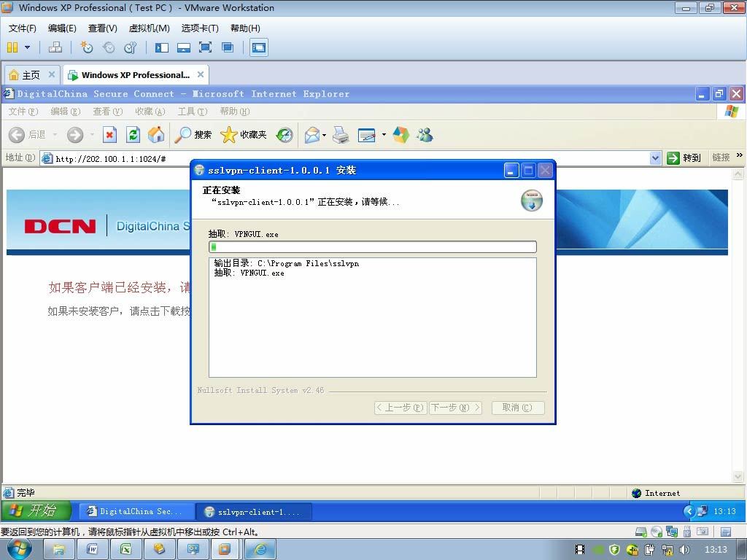
Task: Click the IE 后退 back button
Action: pyautogui.click(x=27, y=135)
